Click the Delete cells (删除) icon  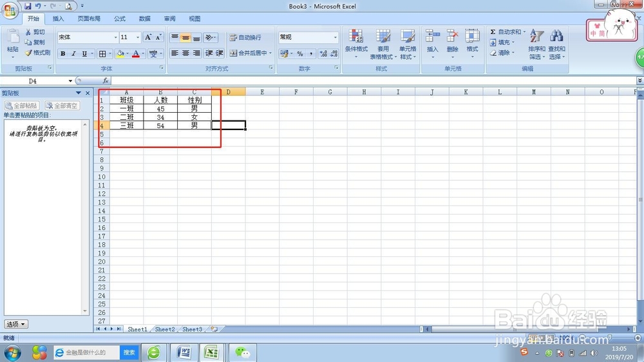(452, 36)
